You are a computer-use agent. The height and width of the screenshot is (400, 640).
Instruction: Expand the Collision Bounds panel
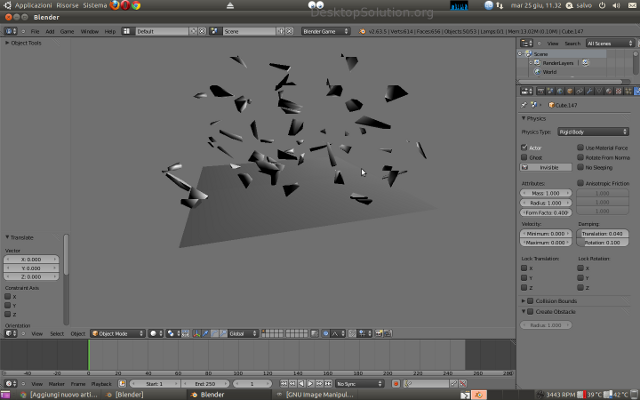click(x=560, y=300)
